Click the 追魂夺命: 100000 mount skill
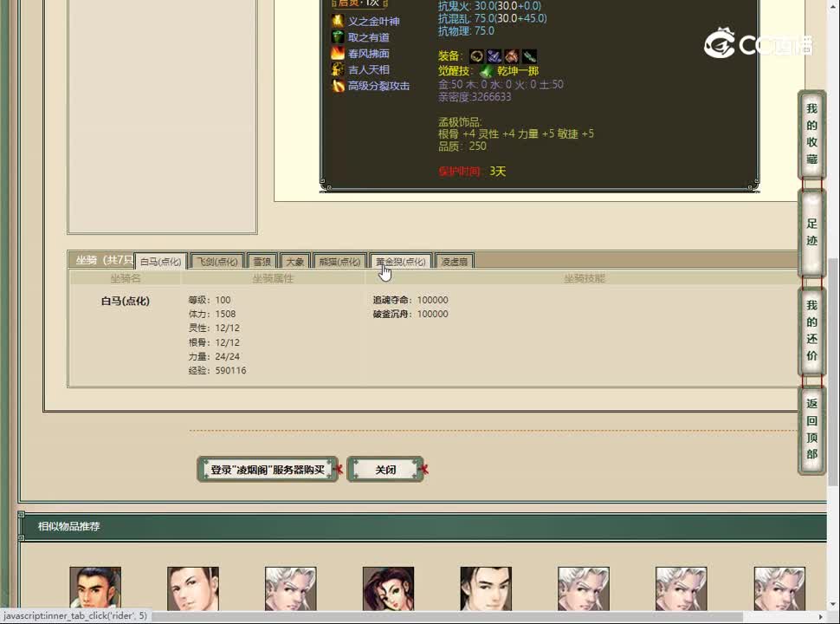840x624 pixels. click(x=410, y=300)
